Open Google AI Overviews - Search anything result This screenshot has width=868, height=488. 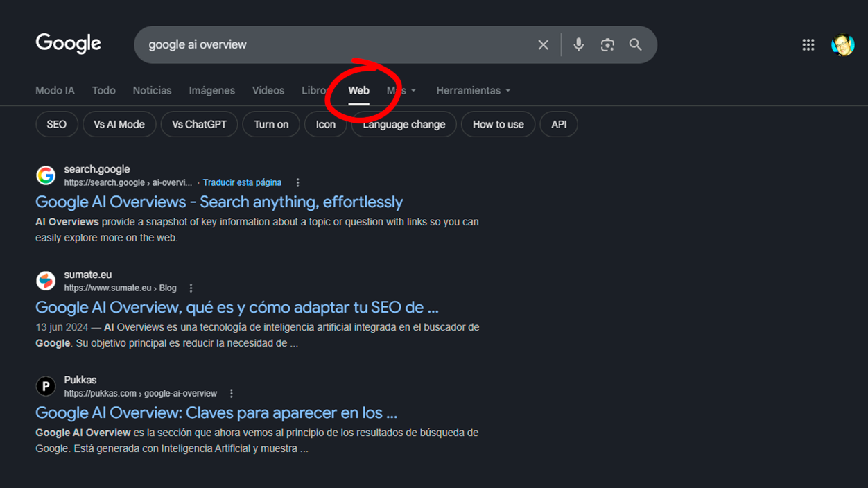coord(219,202)
